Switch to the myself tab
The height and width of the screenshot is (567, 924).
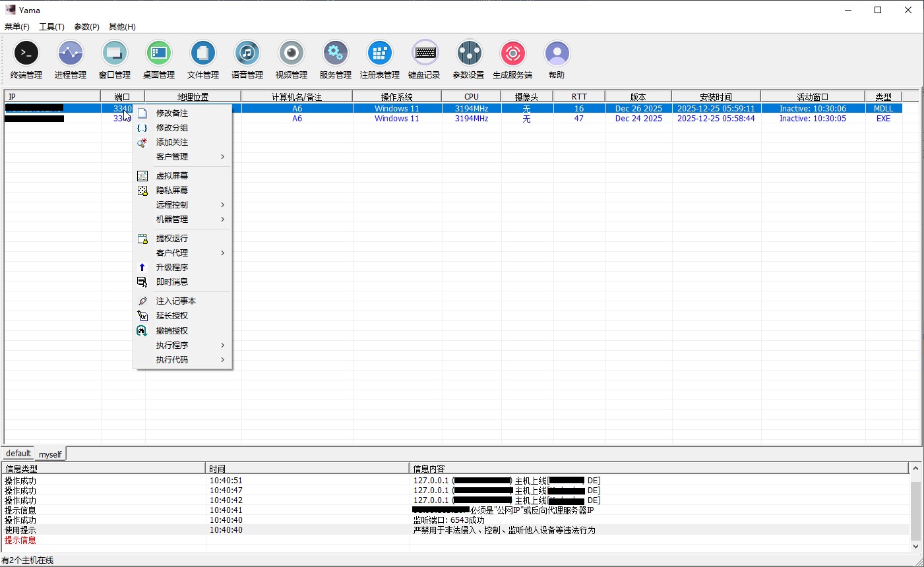click(x=50, y=454)
